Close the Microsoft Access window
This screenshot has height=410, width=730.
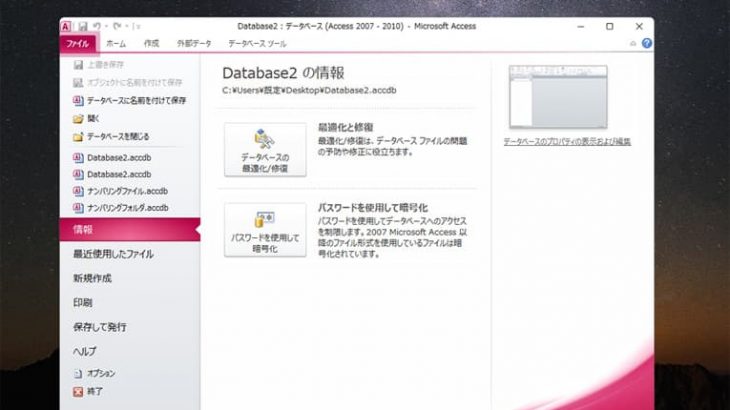(639, 27)
